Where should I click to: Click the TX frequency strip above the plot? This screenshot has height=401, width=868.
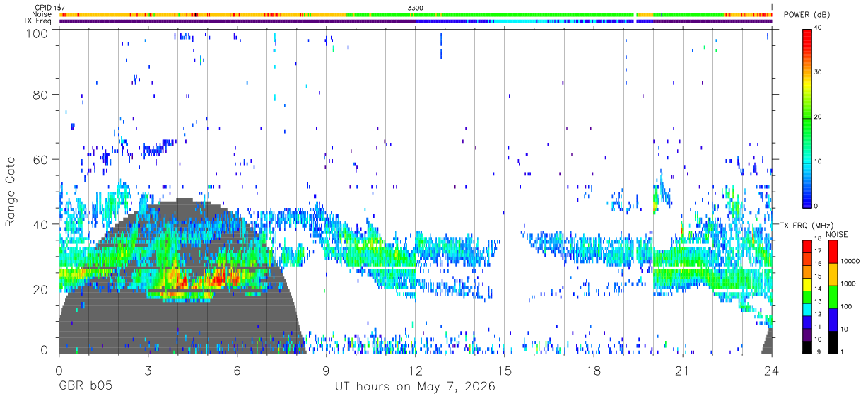[416, 21]
